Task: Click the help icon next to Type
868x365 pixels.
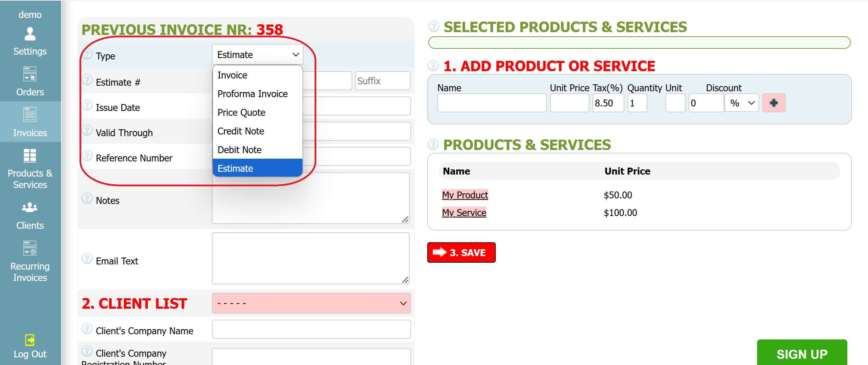Action: coord(87,54)
